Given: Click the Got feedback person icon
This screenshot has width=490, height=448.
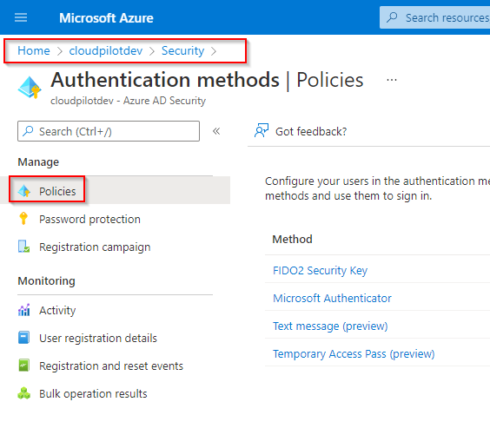Looking at the screenshot, I should point(262,130).
